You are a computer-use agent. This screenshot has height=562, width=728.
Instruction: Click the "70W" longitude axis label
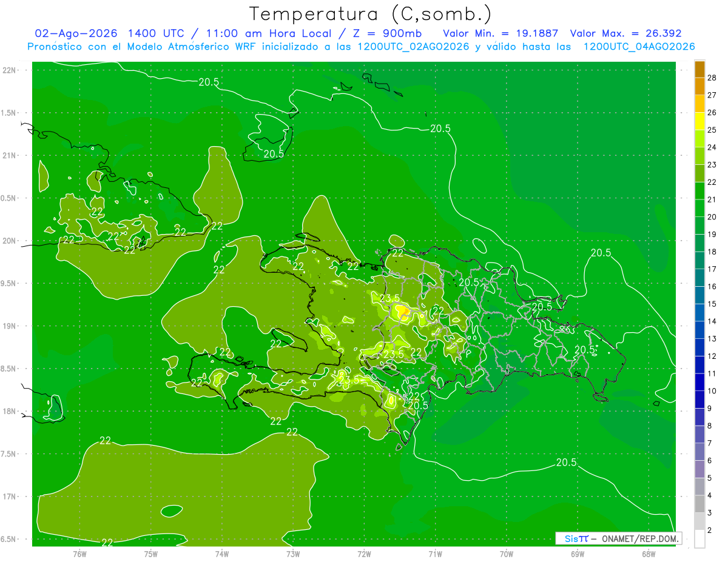click(507, 554)
